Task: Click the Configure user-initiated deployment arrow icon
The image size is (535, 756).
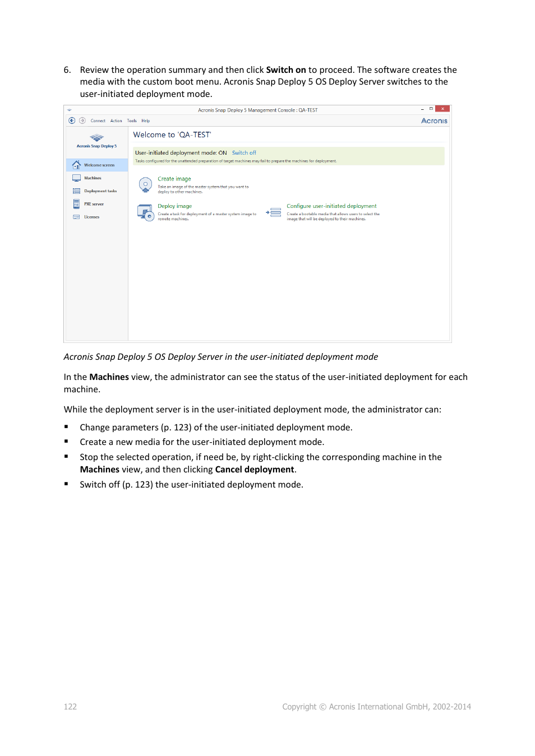Action: 274,212
